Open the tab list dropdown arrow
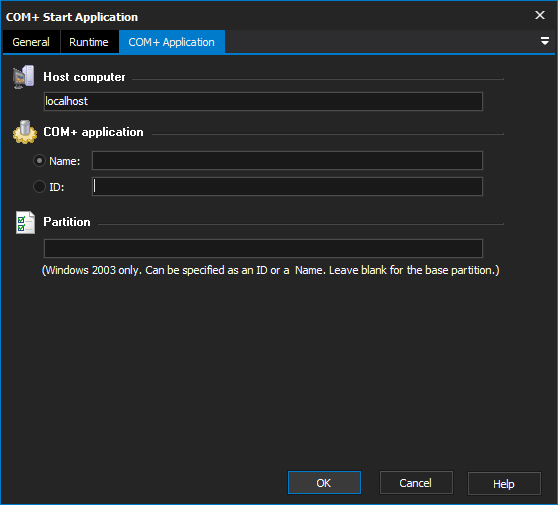This screenshot has height=505, width=558. (x=544, y=41)
